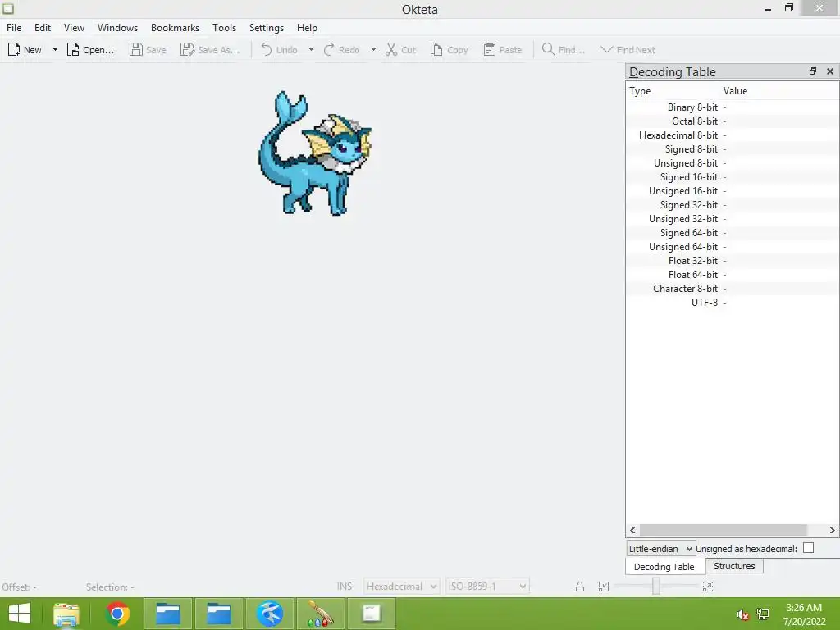Click the muted volume tray icon
This screenshot has height=630, width=840.
[742, 614]
